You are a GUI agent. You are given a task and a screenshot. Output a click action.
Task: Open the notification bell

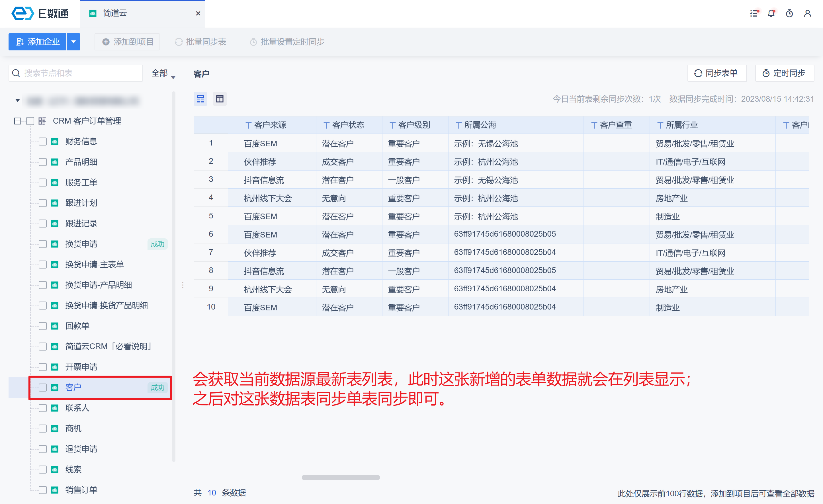point(771,13)
